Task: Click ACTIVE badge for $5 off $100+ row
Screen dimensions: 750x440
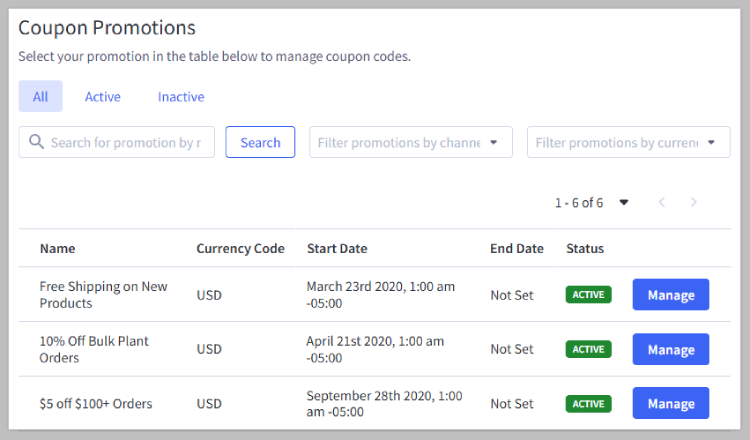Action: 588,404
